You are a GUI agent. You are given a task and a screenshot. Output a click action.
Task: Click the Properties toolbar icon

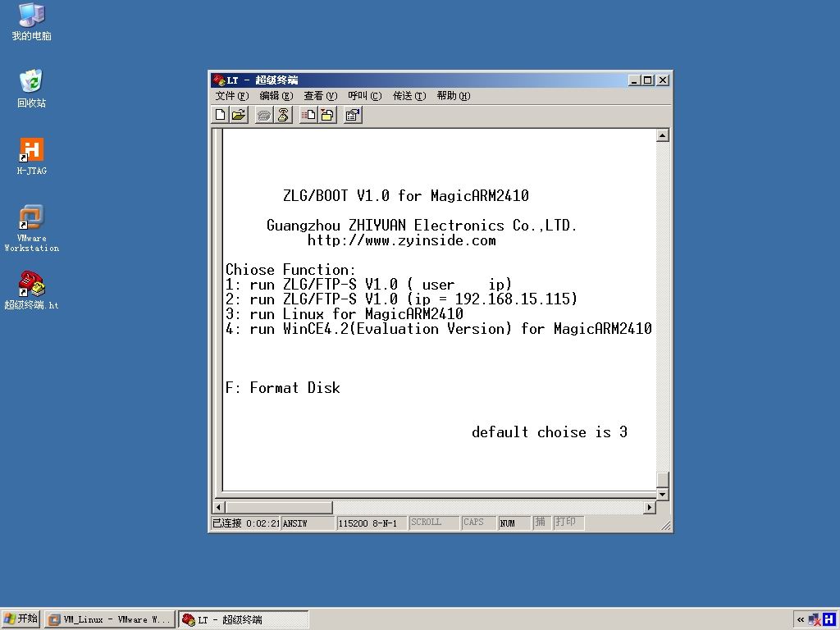point(353,115)
